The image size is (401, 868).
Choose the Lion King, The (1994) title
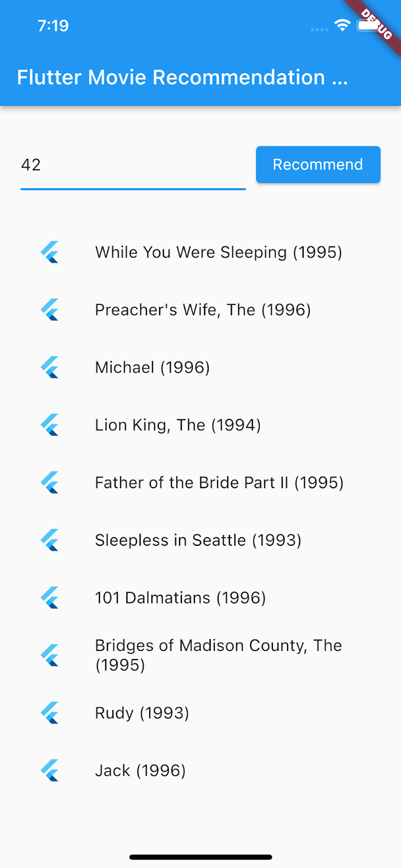(178, 425)
